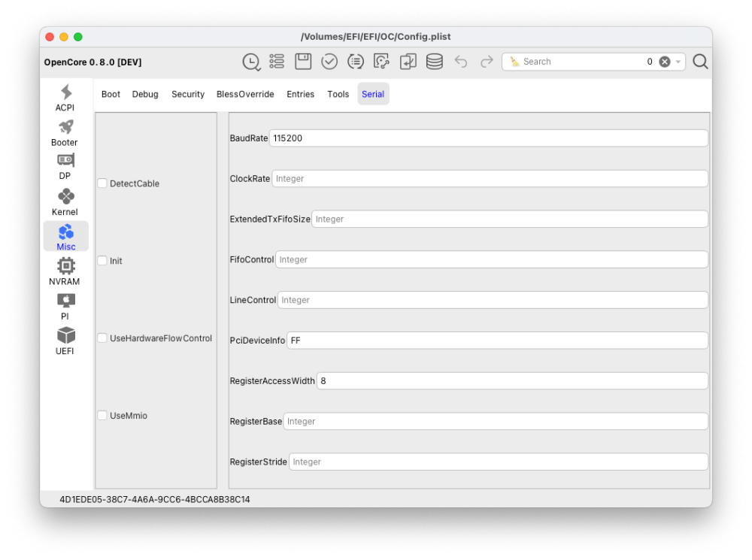
Task: Click the UUID text in status bar
Action: (154, 499)
